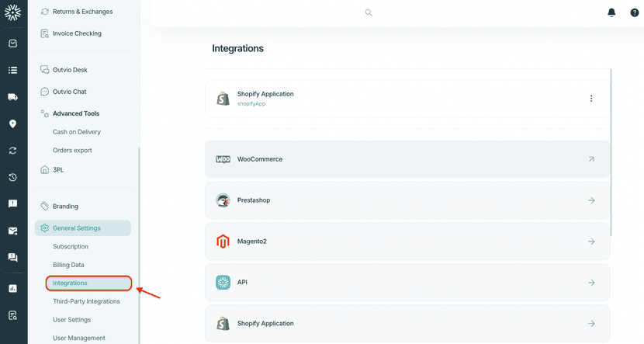Image resolution: width=644 pixels, height=344 pixels.
Task: Open the Shopify Application three-dot menu
Action: point(591,99)
